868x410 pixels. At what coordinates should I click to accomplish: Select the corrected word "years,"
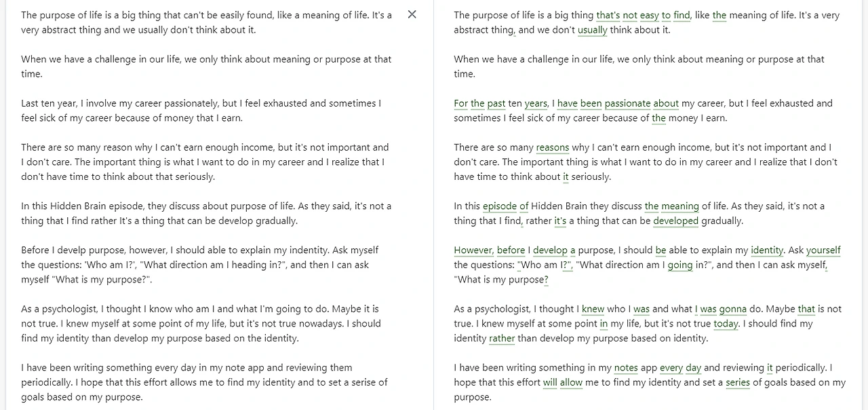[x=536, y=103]
